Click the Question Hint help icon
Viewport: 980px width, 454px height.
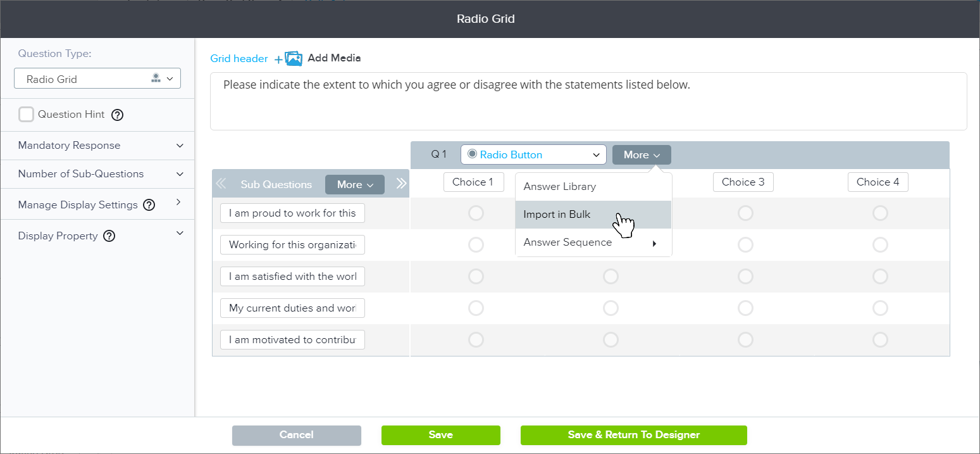(117, 115)
